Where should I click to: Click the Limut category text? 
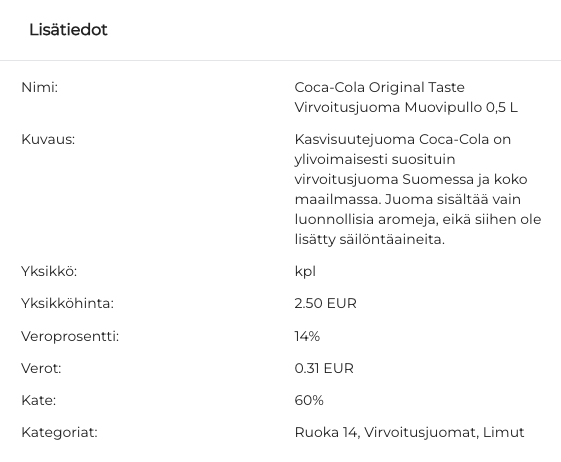503,432
